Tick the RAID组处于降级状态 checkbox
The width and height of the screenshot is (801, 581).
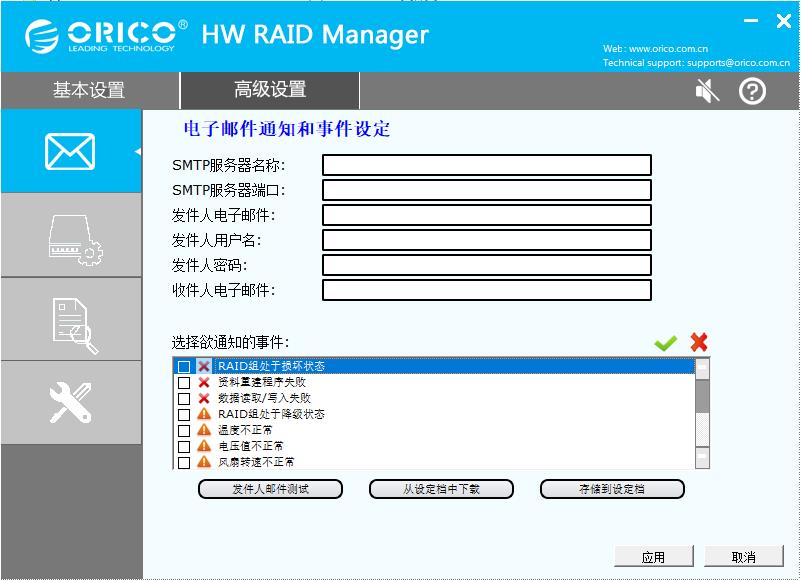(x=184, y=414)
